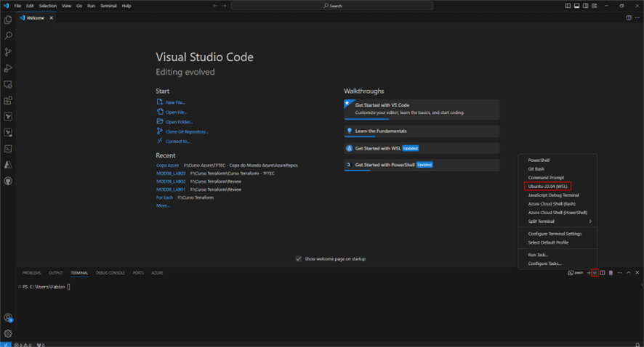Viewport: 644px width, 347px height.
Task: Toggle the panel layout icon in title bar
Action: point(576,6)
